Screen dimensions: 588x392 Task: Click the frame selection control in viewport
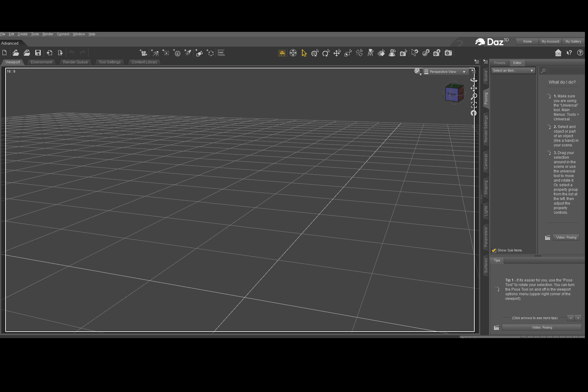tap(474, 105)
